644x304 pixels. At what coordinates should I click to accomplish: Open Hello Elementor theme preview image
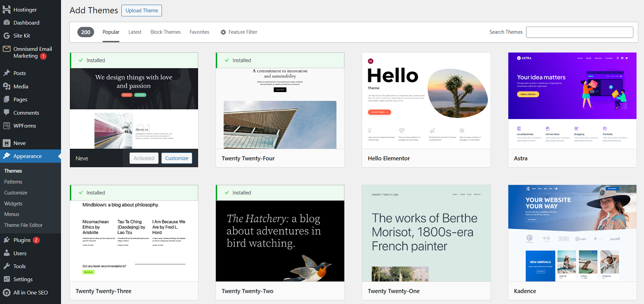click(426, 101)
